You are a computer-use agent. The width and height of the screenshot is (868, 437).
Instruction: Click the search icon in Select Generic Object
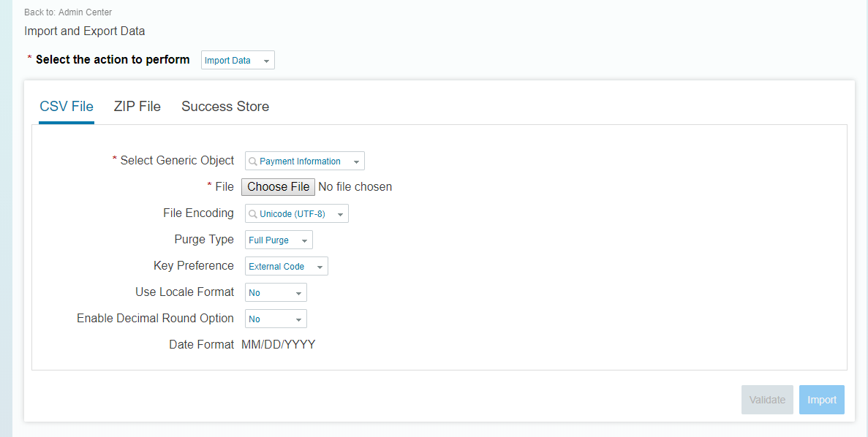pyautogui.click(x=252, y=161)
